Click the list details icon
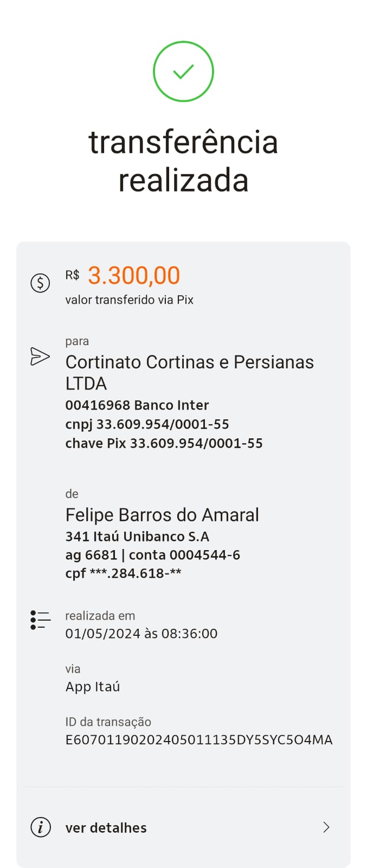This screenshot has height=868, width=367. pyautogui.click(x=40, y=620)
